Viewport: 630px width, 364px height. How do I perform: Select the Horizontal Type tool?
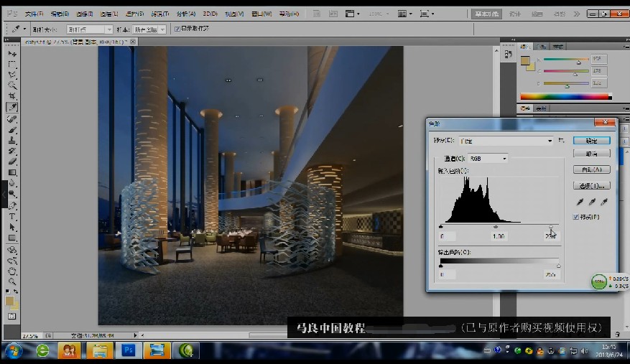click(x=12, y=216)
